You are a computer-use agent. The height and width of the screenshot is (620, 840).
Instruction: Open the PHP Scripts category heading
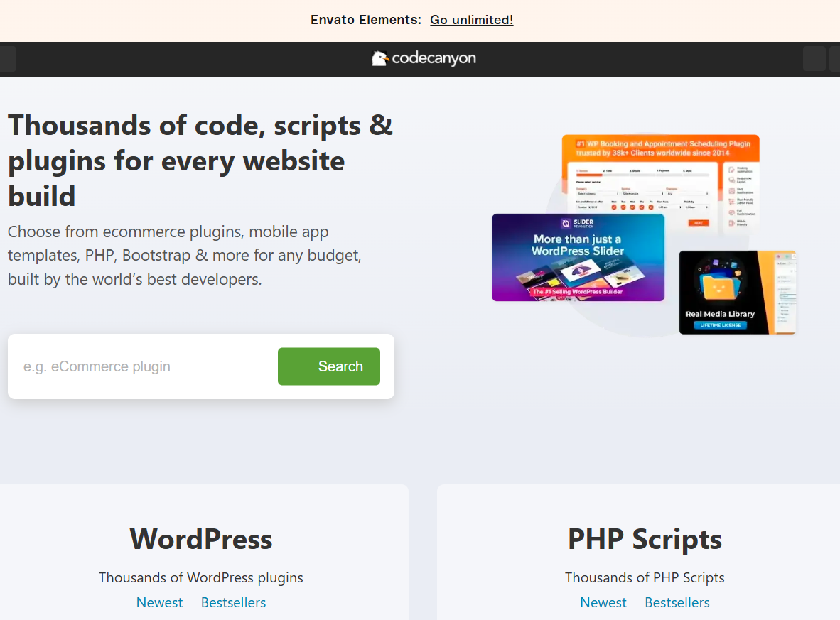[x=645, y=539]
